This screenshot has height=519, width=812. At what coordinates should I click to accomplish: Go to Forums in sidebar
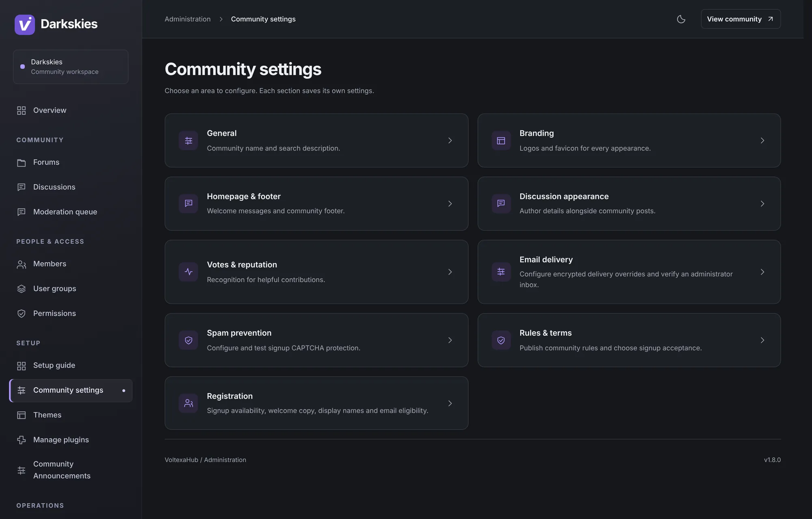point(71,162)
